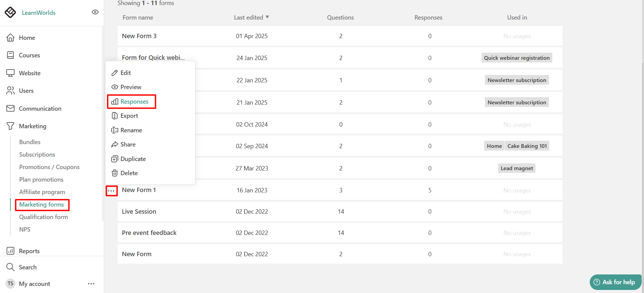
Task: Open the Form for Quick webi... row
Action: tap(340, 58)
